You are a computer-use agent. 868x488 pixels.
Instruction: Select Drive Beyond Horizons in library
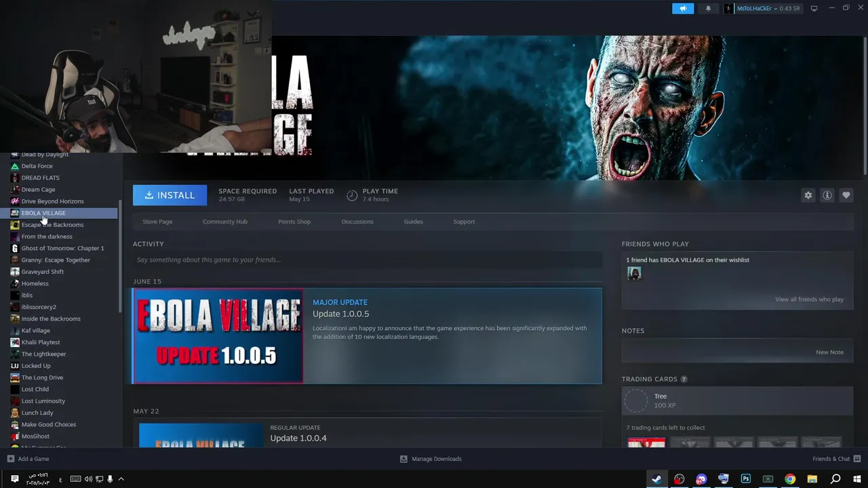[x=52, y=201]
